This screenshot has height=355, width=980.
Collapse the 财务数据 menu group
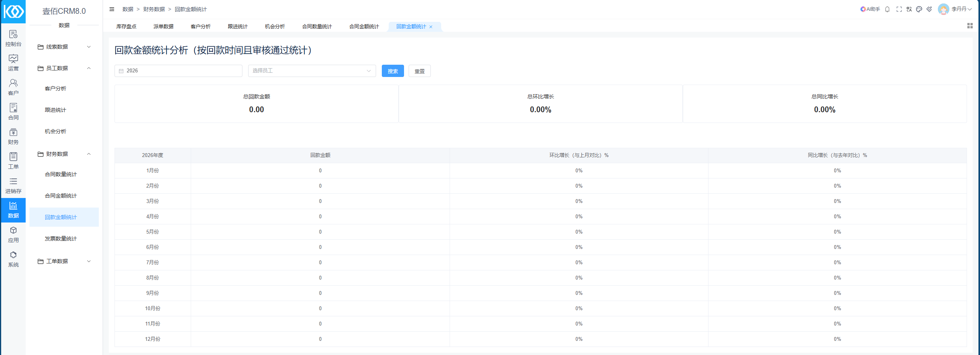(x=64, y=154)
